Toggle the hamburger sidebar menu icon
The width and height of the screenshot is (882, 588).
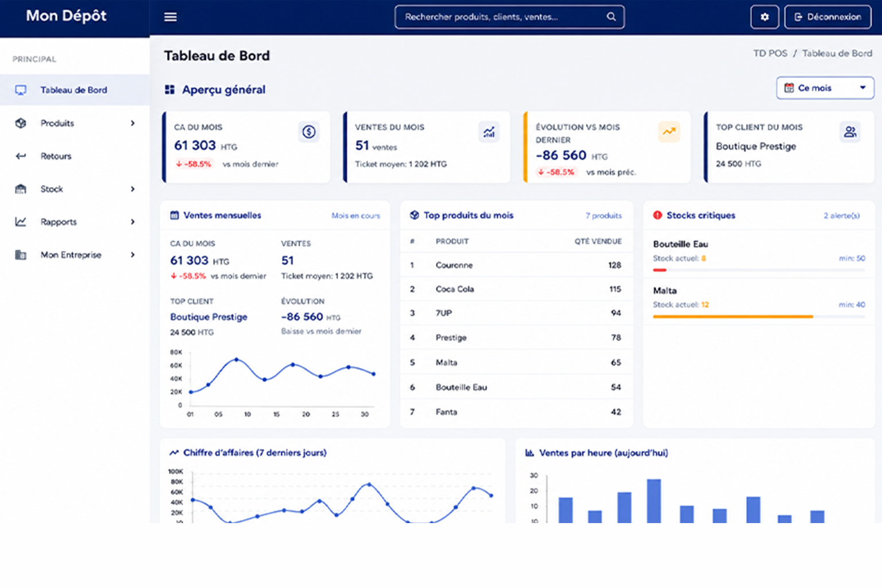click(x=171, y=17)
